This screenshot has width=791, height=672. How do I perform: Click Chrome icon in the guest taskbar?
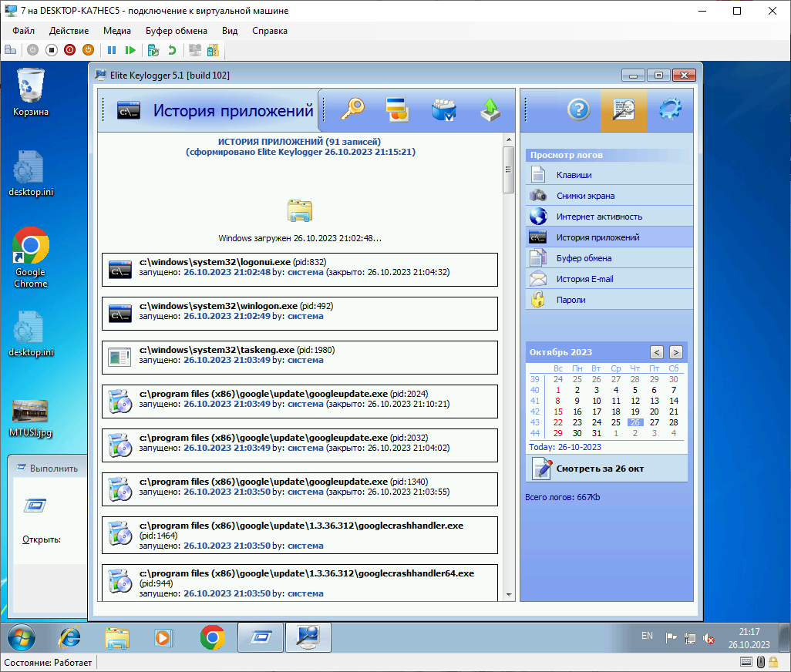click(212, 638)
